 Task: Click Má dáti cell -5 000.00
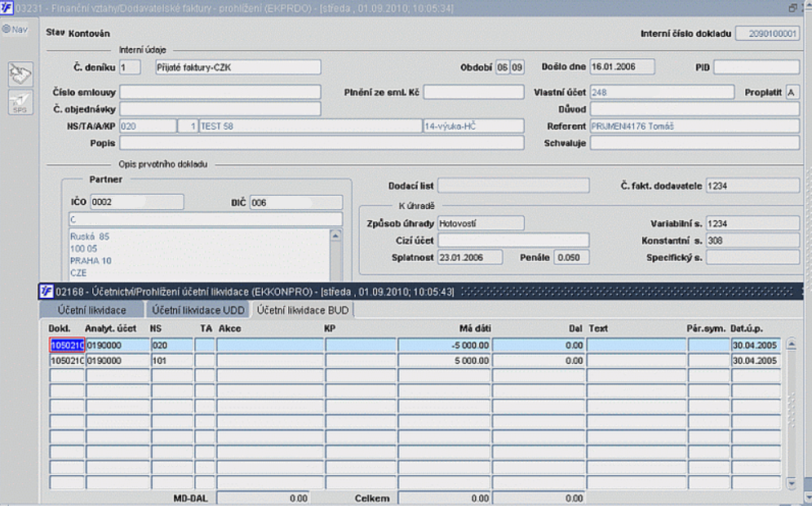tap(444, 345)
